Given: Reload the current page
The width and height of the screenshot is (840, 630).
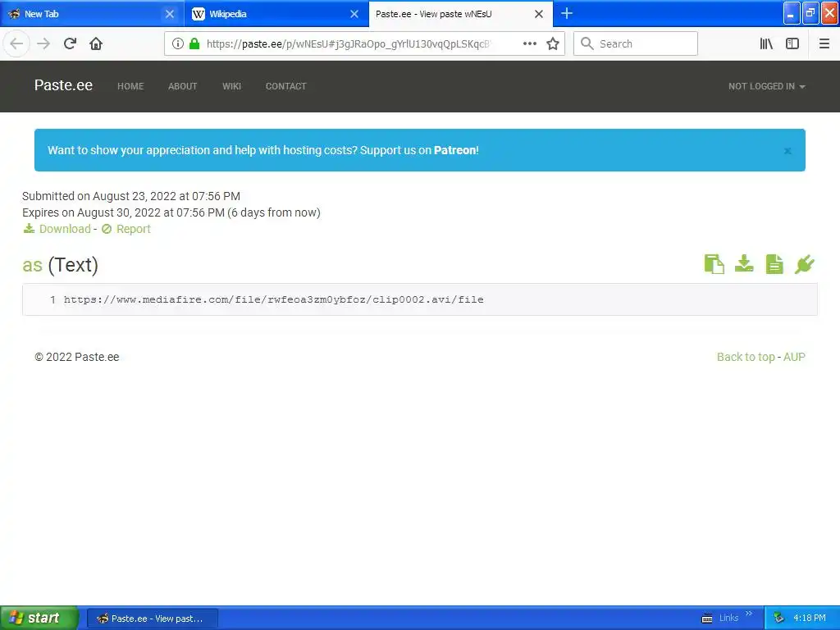Looking at the screenshot, I should click(70, 43).
